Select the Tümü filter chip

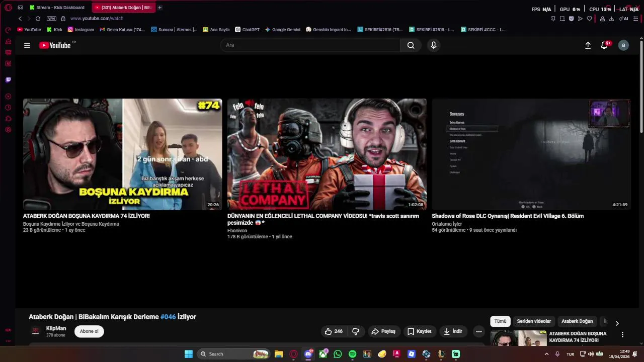pos(500,321)
